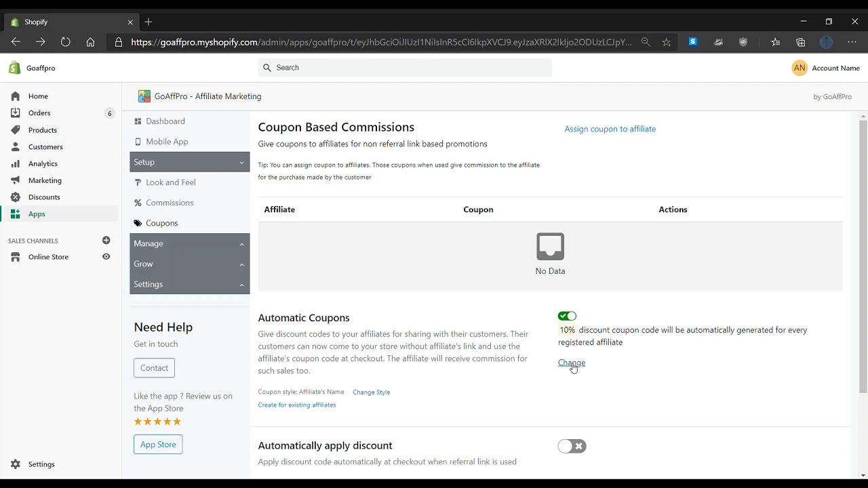The width and height of the screenshot is (868, 488).
Task: Enable Automatically apply discount toggle
Action: [x=572, y=446]
